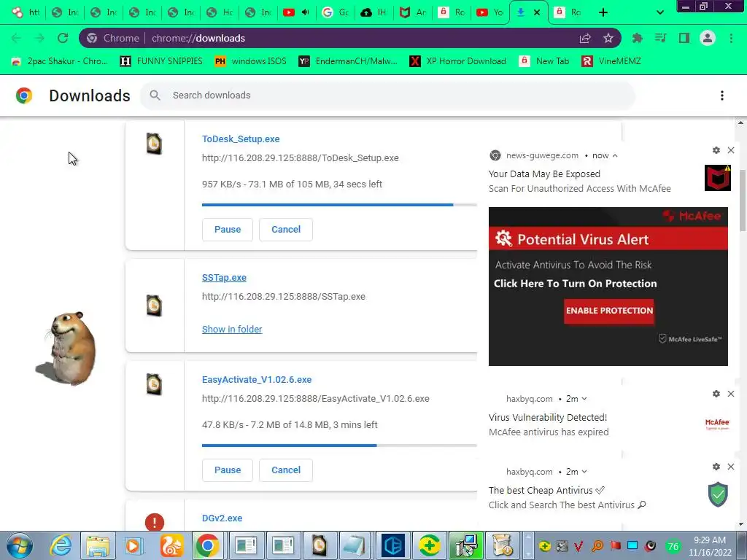Click the red warning icon for DGv2.exe
Screen dimensions: 747x560
coord(155,522)
